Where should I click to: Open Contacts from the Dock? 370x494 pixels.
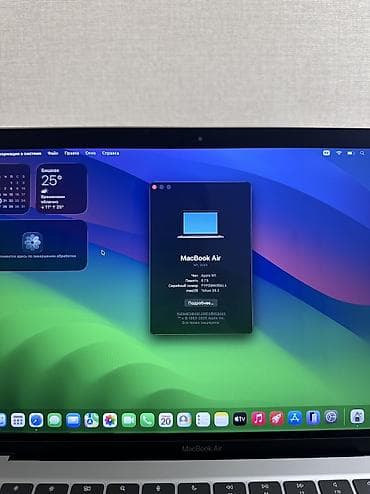coord(184,420)
